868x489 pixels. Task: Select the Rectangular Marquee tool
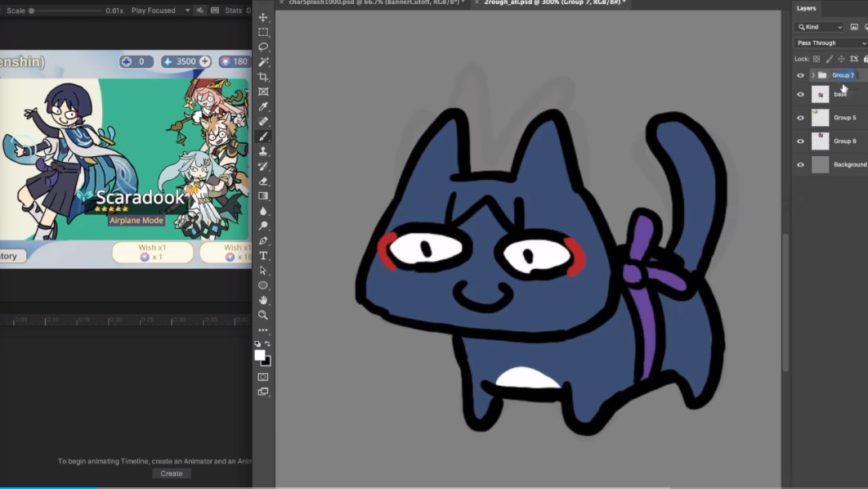263,32
